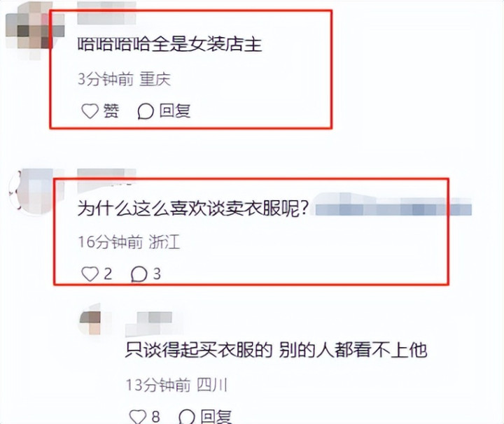Open second commenter's avatar
504x424 pixels.
[x=31, y=192]
